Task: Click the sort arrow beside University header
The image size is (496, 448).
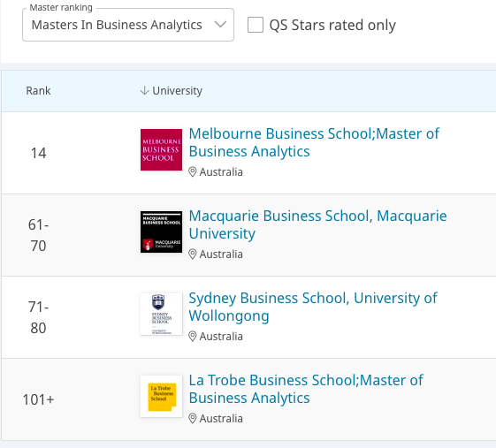Action: 145,91
